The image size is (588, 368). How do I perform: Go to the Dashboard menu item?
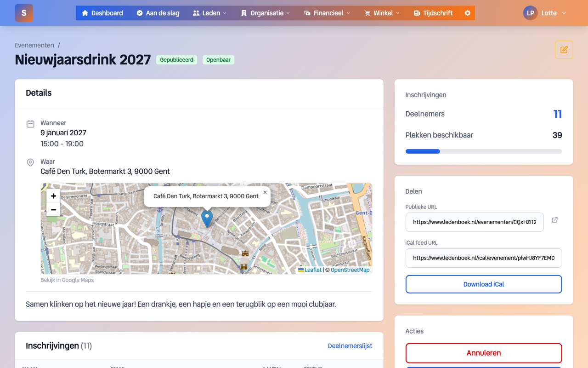(x=102, y=13)
